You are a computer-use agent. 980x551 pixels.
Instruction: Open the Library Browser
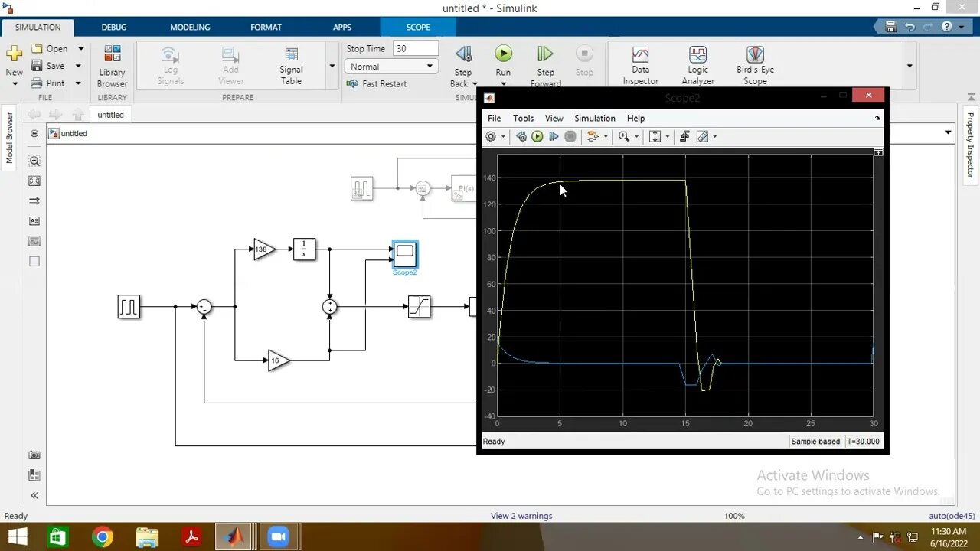pos(113,66)
